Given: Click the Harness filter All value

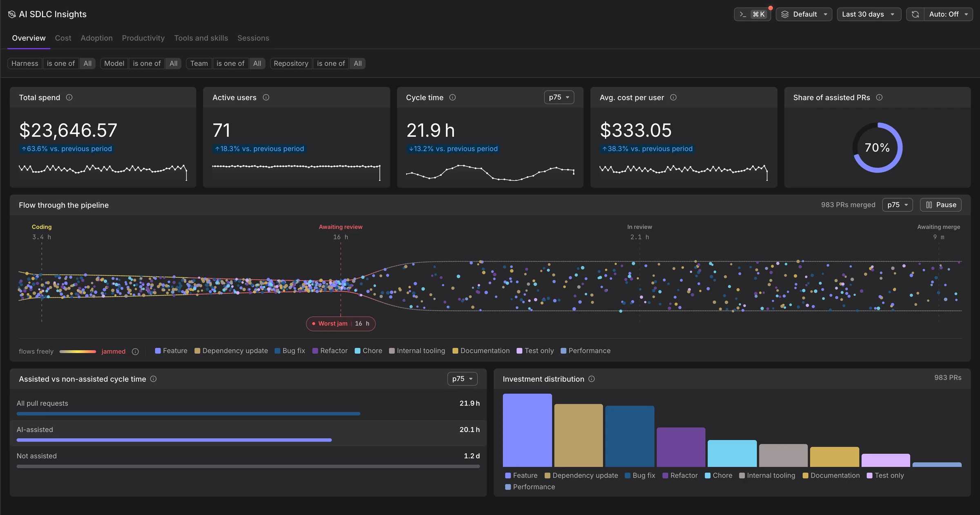Looking at the screenshot, I should click(87, 63).
